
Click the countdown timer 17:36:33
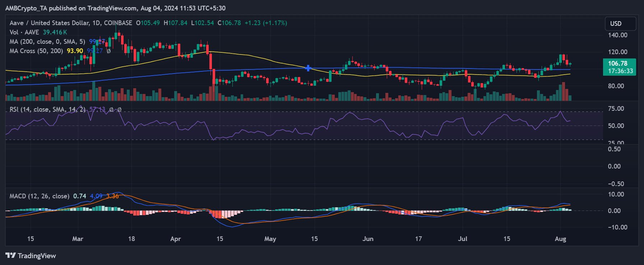(620, 71)
